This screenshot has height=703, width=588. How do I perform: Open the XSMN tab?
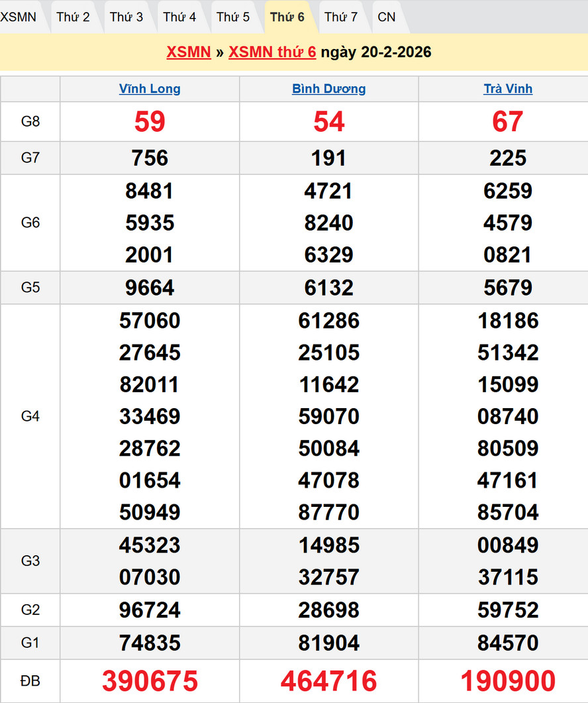[x=19, y=17]
